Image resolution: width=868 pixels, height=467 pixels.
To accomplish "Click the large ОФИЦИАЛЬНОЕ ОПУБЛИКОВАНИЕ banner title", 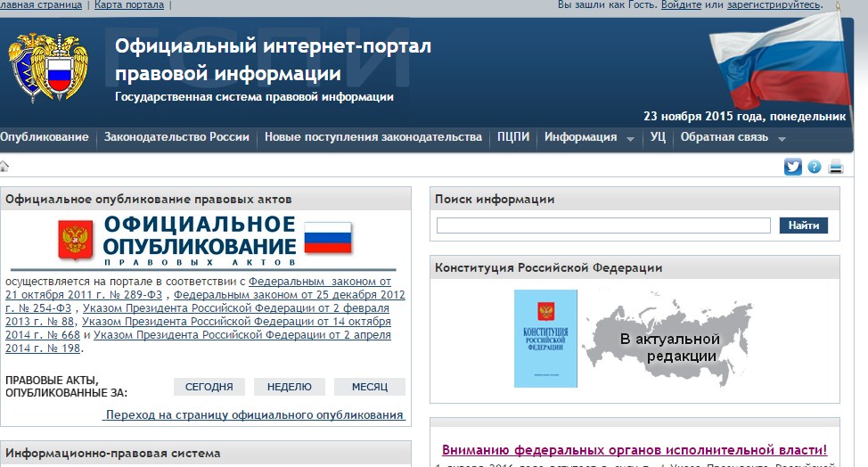I will [x=200, y=235].
